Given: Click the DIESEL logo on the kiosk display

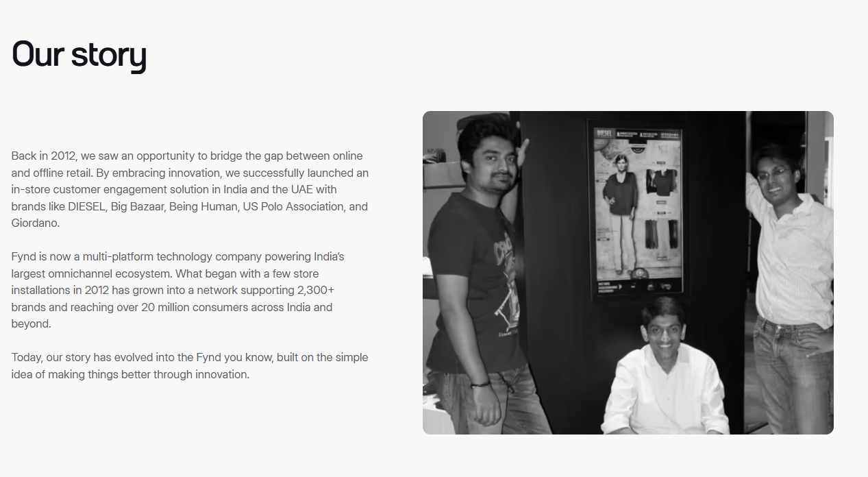Looking at the screenshot, I should 604,132.
